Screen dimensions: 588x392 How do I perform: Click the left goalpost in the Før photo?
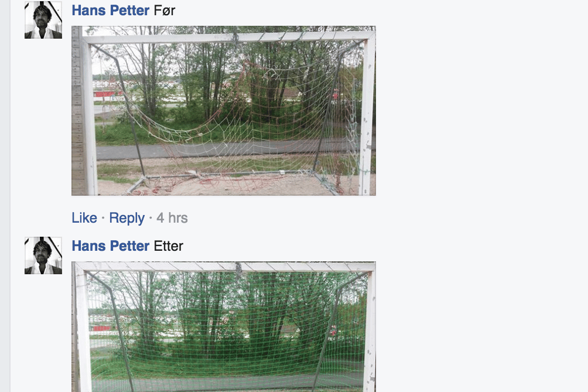(x=89, y=116)
